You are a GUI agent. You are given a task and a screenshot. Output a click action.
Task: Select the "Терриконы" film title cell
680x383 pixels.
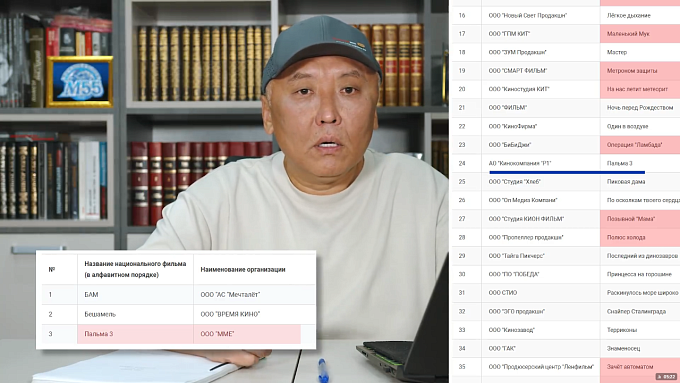640,330
